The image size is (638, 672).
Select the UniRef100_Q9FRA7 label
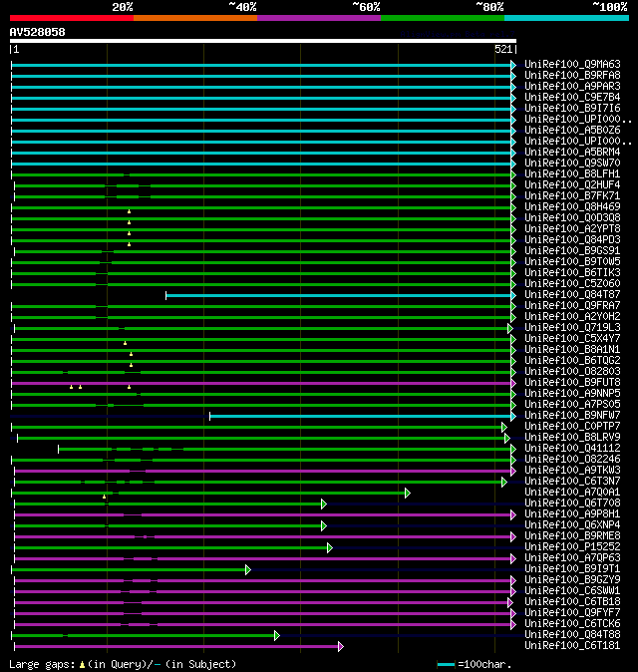tap(572, 305)
